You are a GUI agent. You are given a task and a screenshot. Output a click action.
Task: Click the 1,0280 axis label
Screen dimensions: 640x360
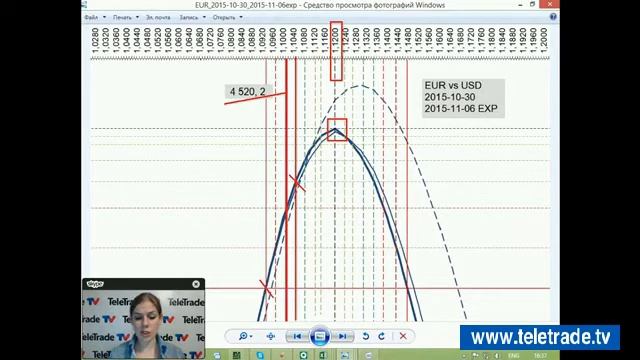(96, 40)
